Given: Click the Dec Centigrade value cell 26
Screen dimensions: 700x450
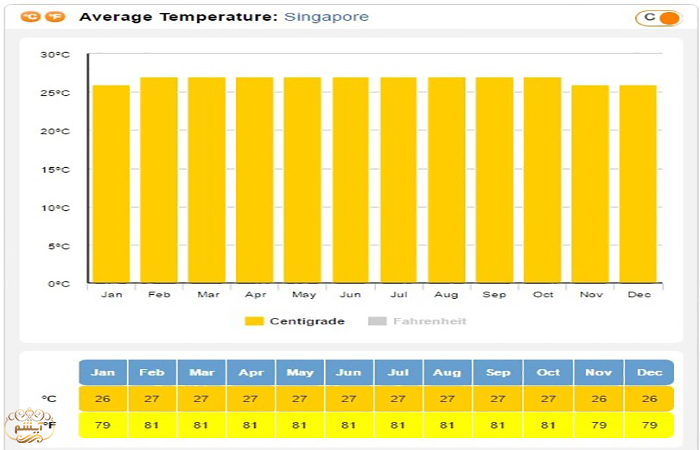Looking at the screenshot, I should coord(649,399).
